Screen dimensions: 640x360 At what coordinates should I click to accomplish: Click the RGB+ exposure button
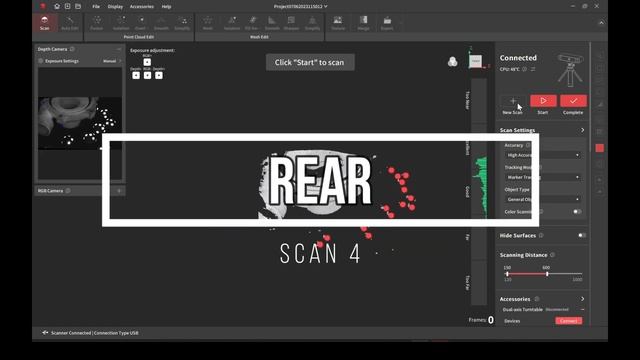147,62
